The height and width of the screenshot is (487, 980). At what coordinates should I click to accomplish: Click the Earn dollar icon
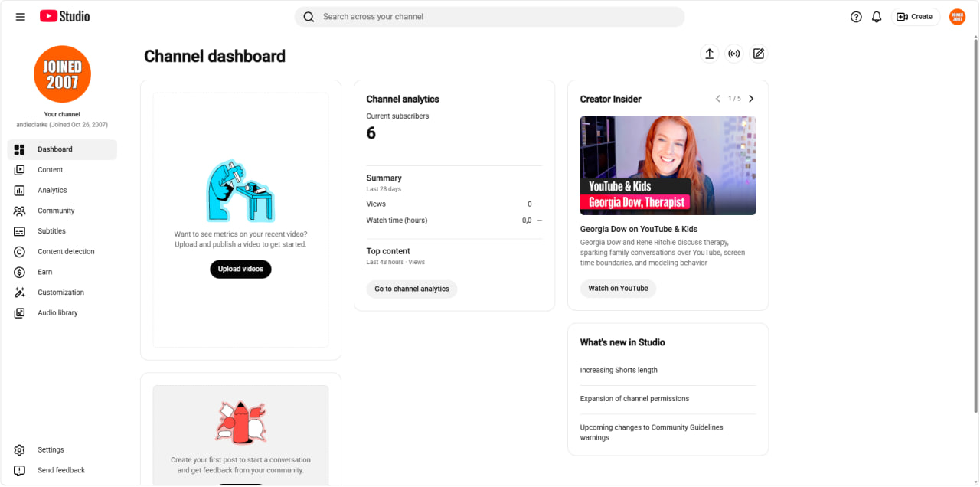tap(20, 272)
